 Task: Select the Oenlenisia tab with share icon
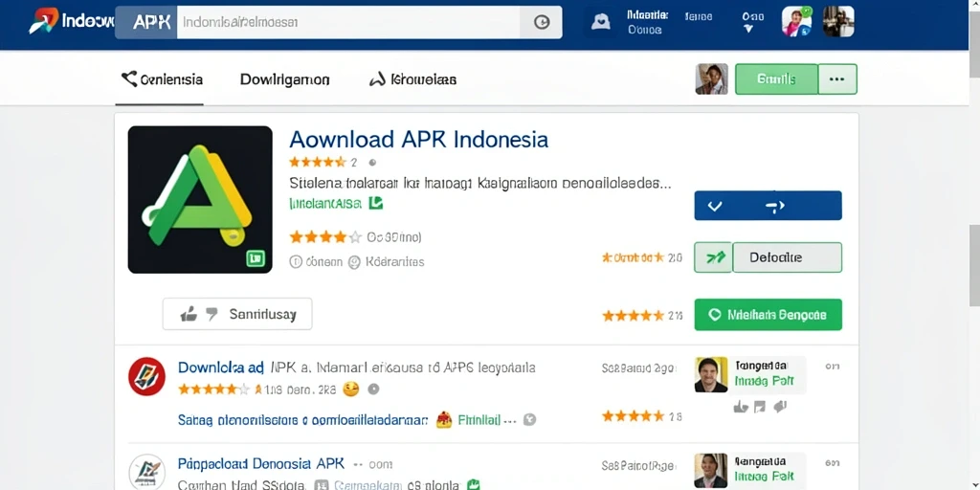(161, 79)
